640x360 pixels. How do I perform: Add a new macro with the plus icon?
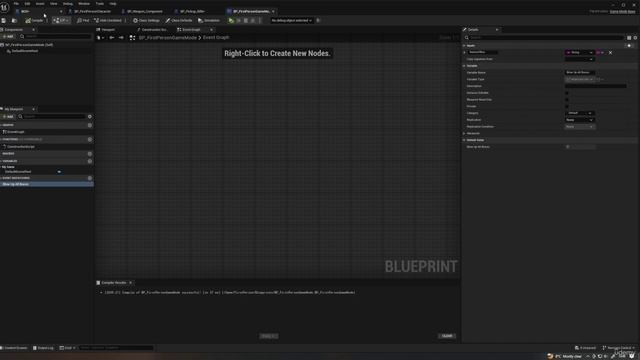90,154
